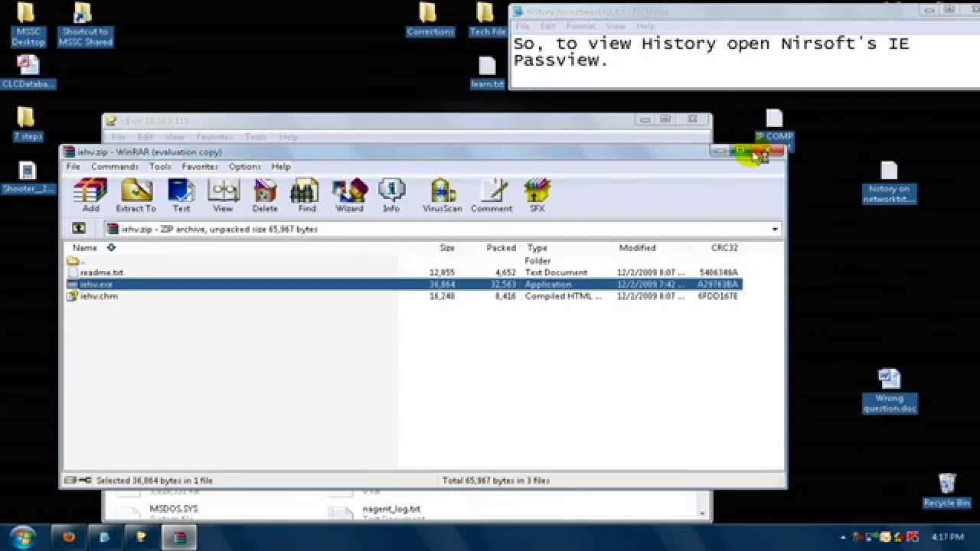Select the Tech File folder on desktop
This screenshot has height=551, width=980.
point(487,20)
